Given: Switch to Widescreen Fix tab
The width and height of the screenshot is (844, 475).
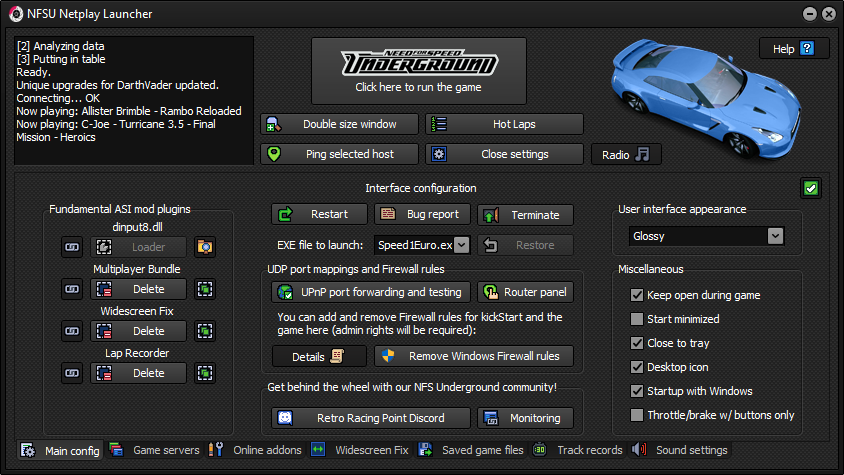Looking at the screenshot, I should pos(360,450).
